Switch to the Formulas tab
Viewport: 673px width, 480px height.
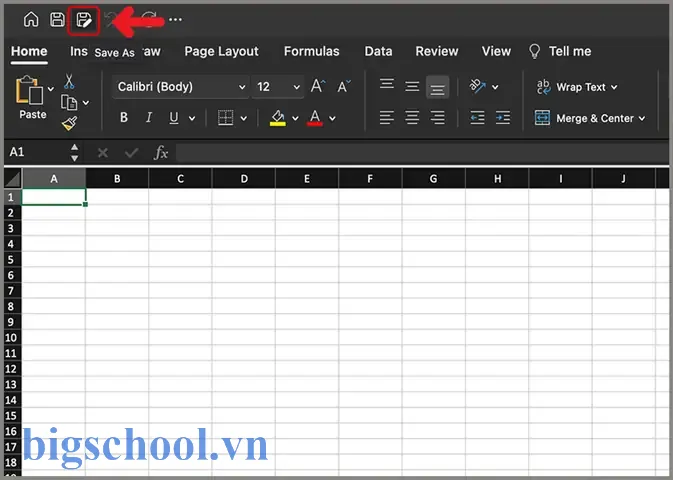pos(312,52)
